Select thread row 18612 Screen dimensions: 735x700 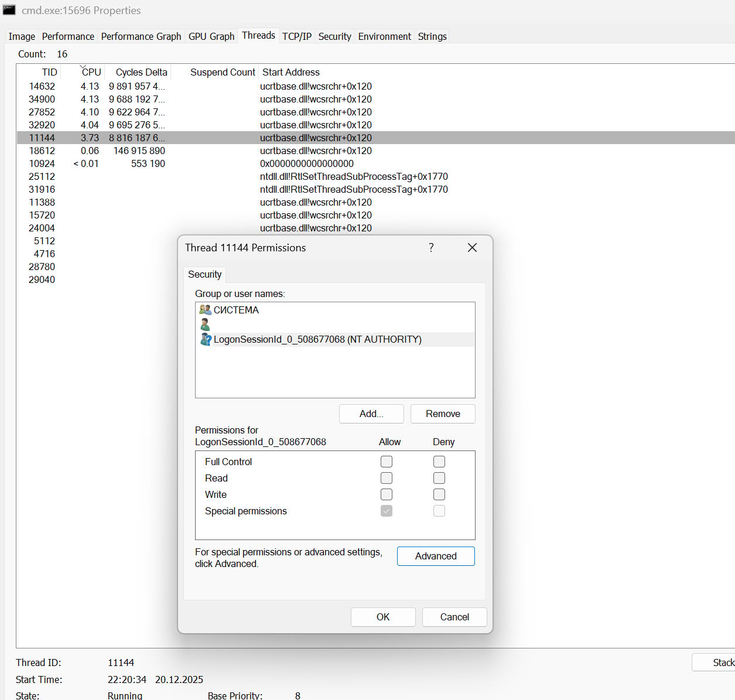tap(375, 151)
